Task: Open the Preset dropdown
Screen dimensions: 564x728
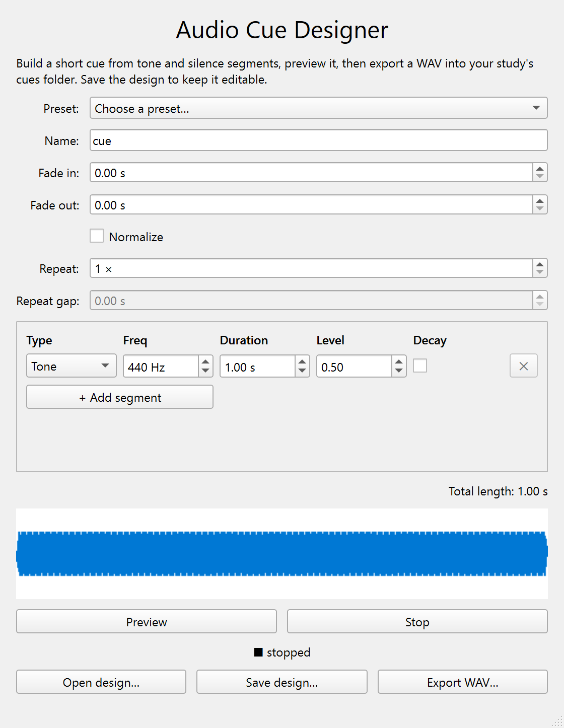Action: coord(319,108)
